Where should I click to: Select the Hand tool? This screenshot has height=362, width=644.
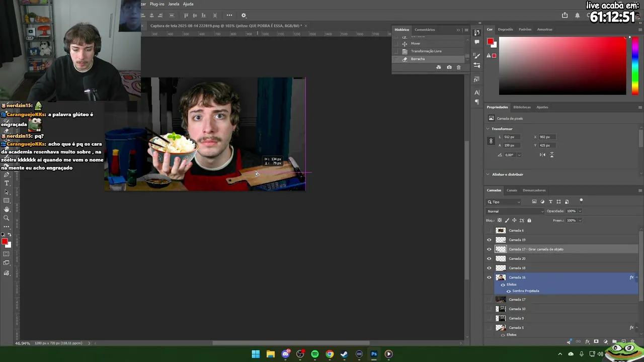click(7, 209)
